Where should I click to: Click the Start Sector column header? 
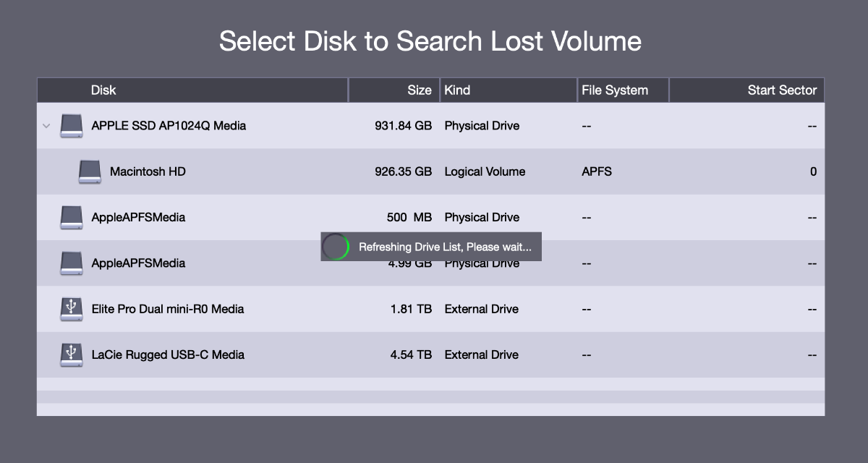pos(781,90)
